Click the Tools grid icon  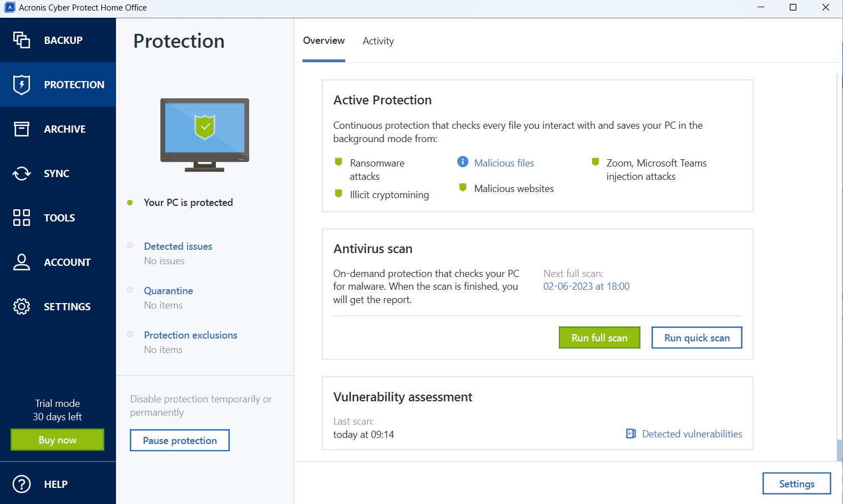[22, 218]
